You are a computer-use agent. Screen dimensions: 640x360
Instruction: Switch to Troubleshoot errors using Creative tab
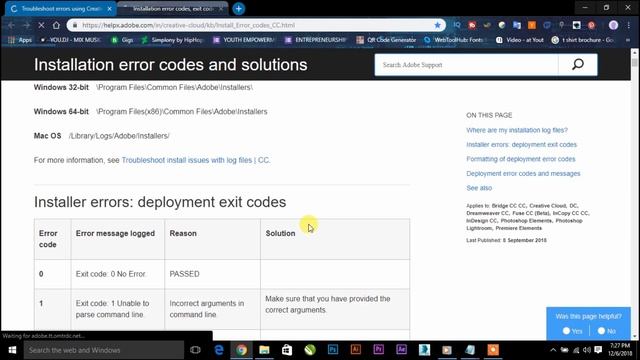(x=60, y=9)
